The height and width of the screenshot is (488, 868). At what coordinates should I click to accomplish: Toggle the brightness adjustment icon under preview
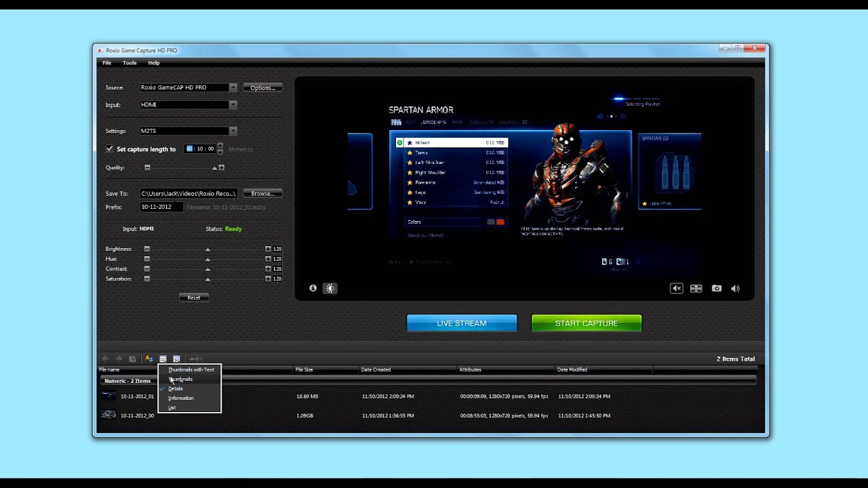(x=330, y=288)
